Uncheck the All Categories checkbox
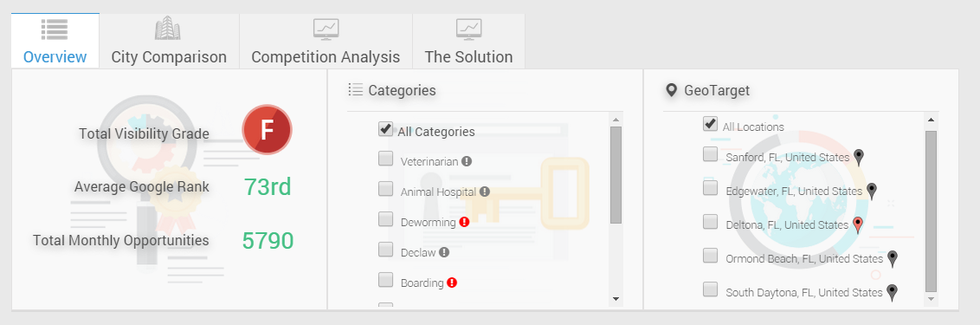This screenshot has height=325, width=980. click(385, 129)
